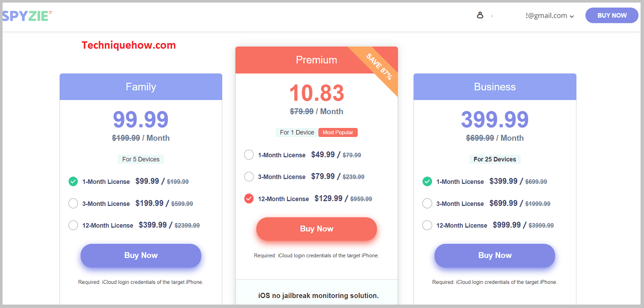Viewport: 644px width, 308px height.
Task: Expand the gmail.com account dropdown arrow
Action: click(x=572, y=16)
